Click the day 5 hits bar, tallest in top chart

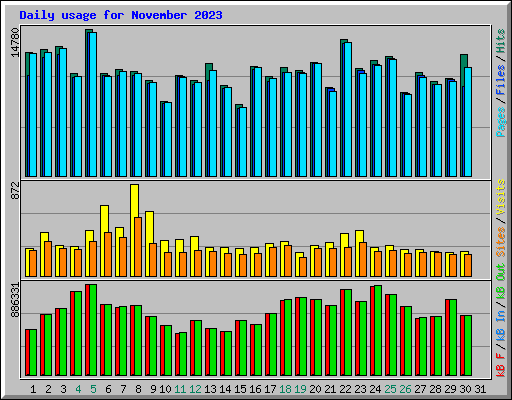pyautogui.click(x=87, y=103)
